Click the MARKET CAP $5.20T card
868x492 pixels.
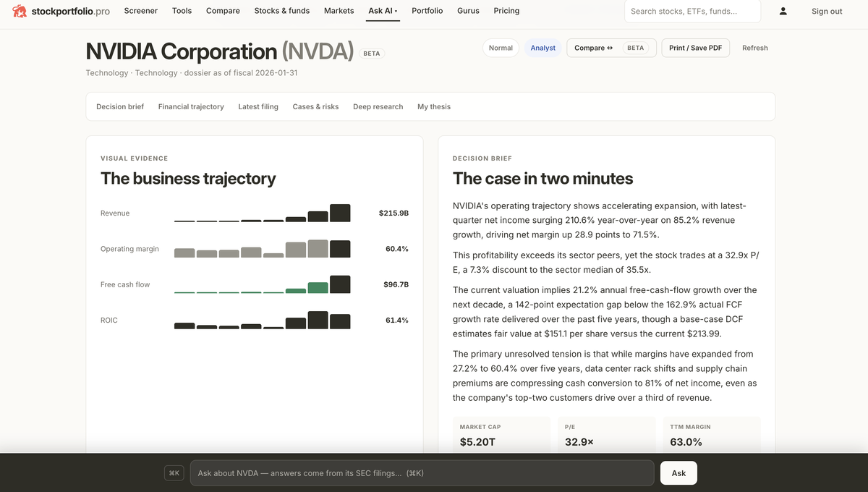point(501,435)
